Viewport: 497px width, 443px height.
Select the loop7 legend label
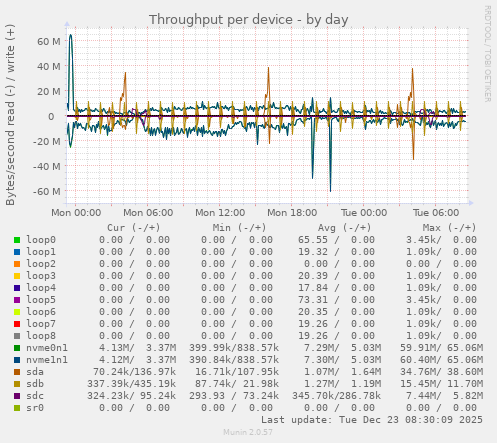tap(41, 324)
